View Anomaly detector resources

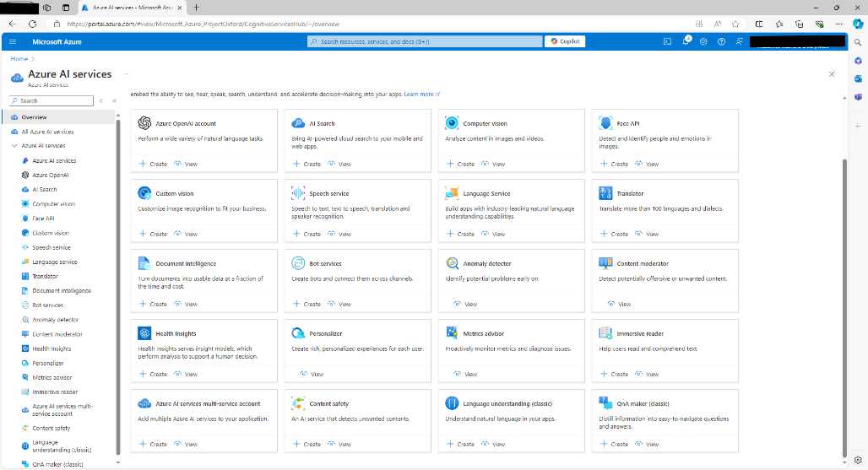coord(465,304)
